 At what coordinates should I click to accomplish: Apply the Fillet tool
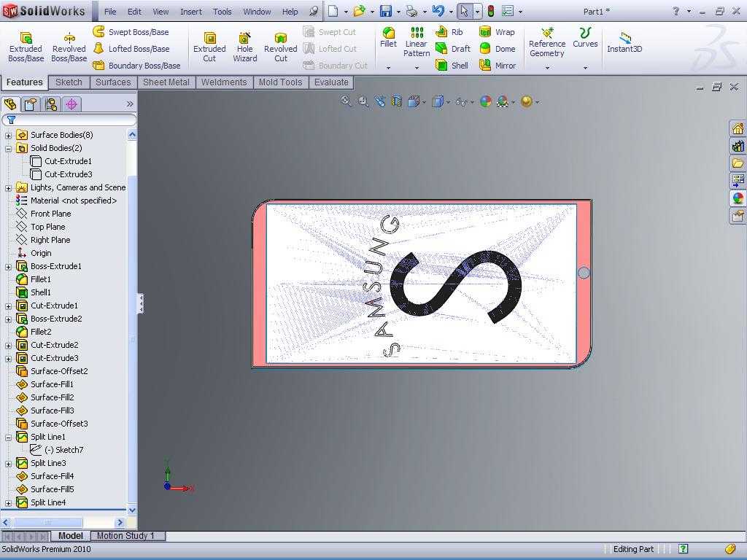pyautogui.click(x=388, y=37)
